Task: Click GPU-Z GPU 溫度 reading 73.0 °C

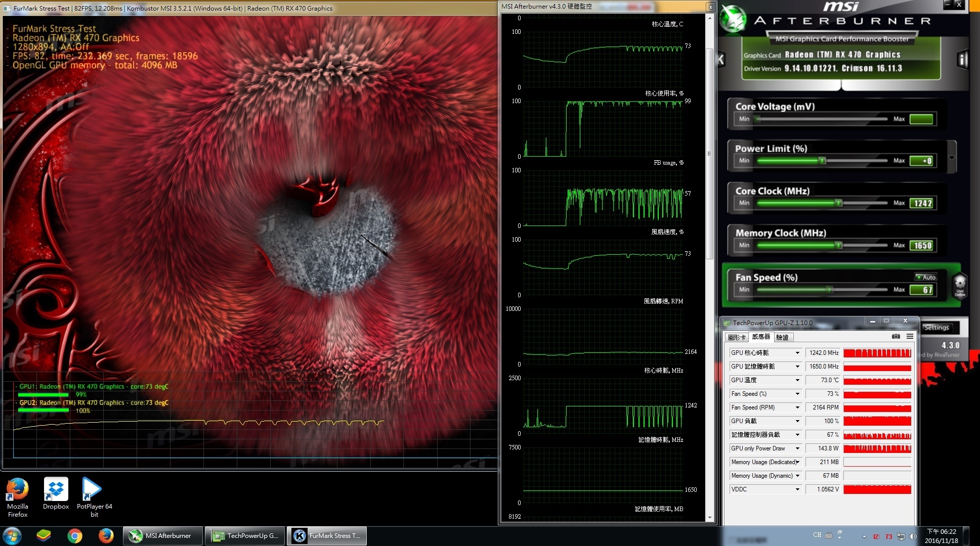Action: coord(823,380)
